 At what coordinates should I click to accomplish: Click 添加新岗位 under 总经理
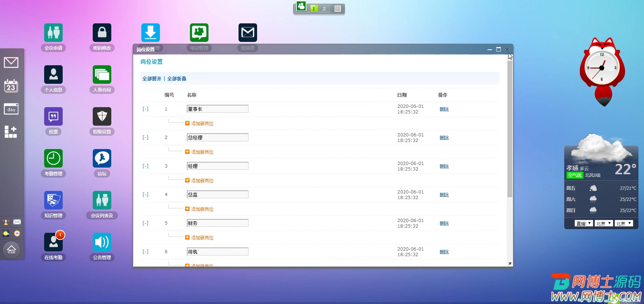[x=199, y=152]
